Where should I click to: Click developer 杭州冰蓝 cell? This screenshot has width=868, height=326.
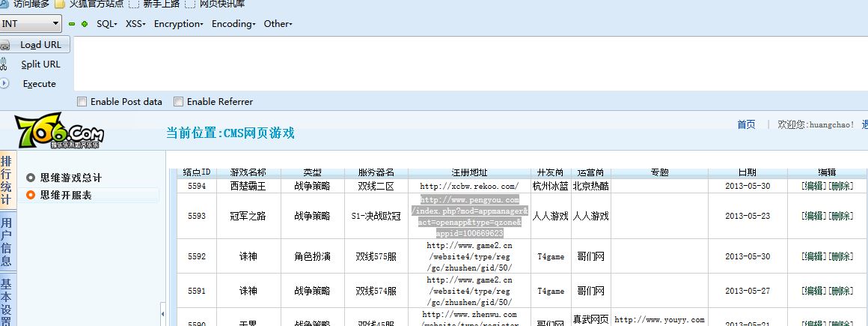(551, 187)
